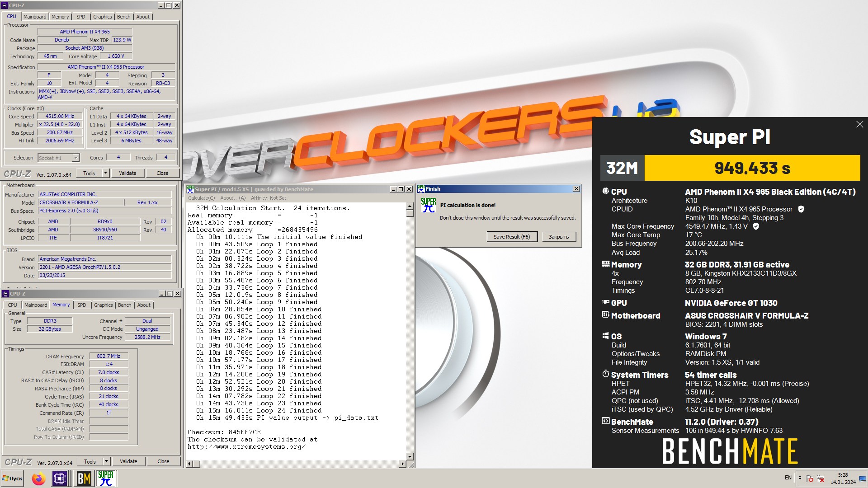Close the BenchMate Super PI result panel
Screen dimensions: 868x488
(859, 124)
